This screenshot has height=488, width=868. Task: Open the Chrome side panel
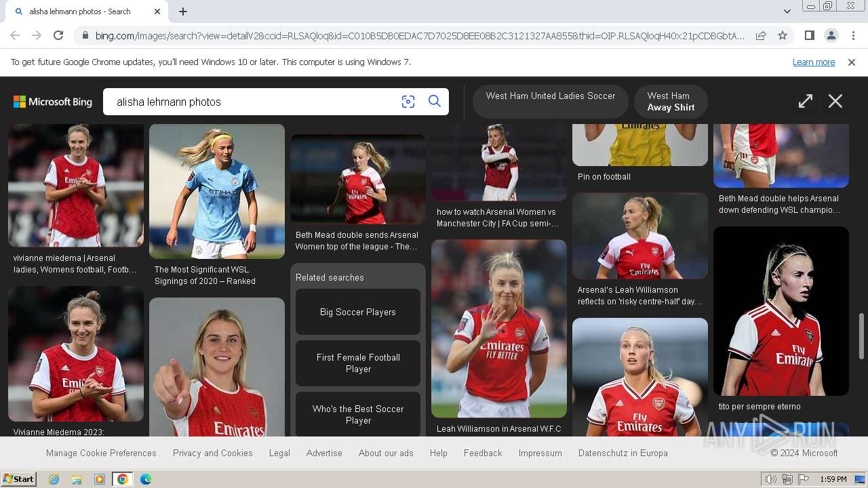809,35
